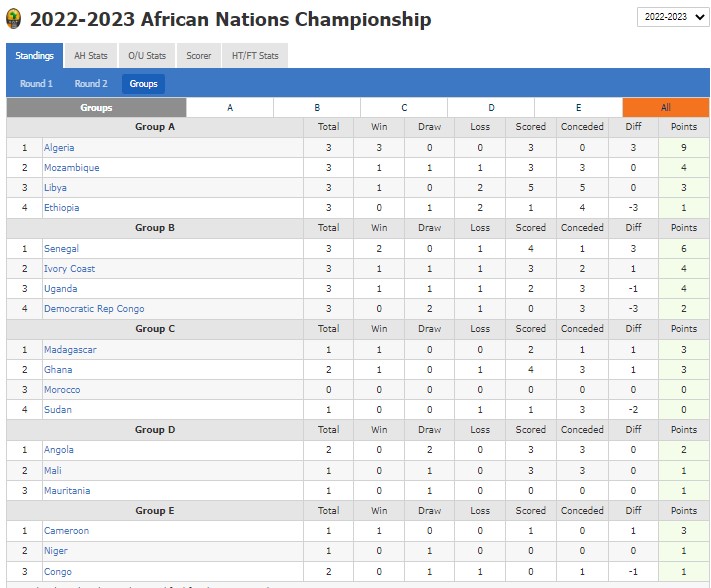
Task: Open the Senegal team page
Action: [x=61, y=249]
